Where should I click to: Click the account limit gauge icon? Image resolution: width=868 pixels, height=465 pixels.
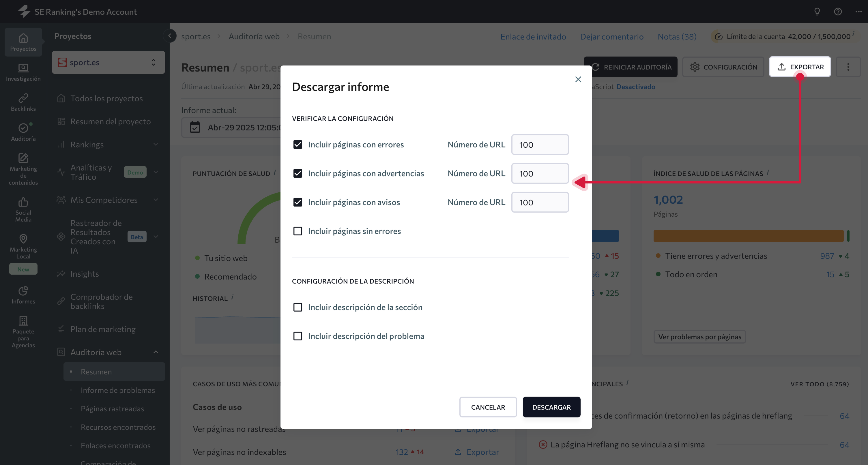coord(719,36)
